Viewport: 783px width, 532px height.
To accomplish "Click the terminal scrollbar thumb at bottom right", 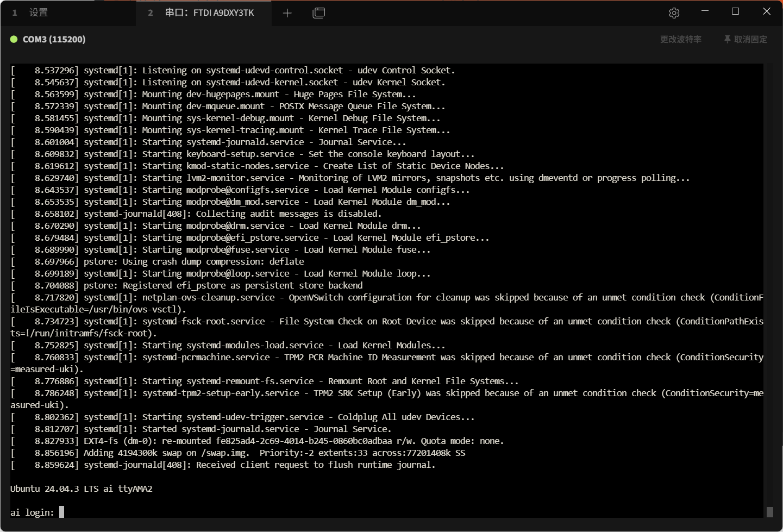I will click(769, 512).
